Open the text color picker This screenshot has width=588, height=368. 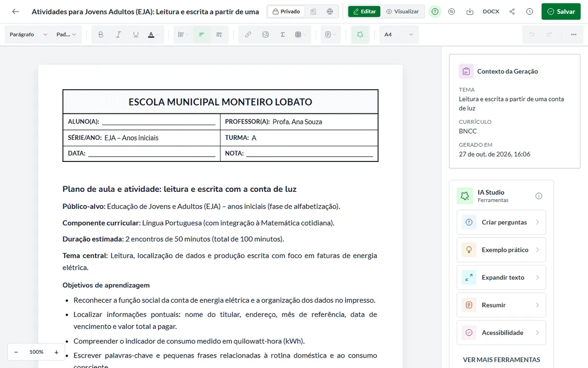(153, 35)
